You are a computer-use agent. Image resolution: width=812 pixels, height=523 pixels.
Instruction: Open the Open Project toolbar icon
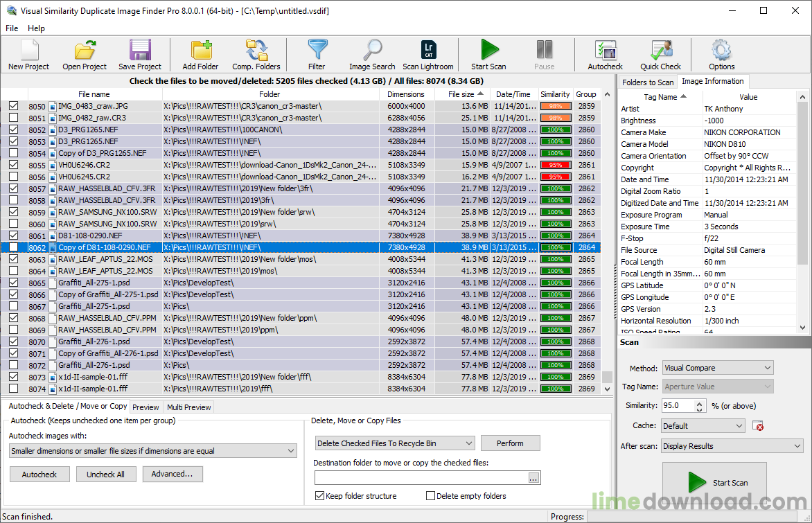[x=85, y=51]
